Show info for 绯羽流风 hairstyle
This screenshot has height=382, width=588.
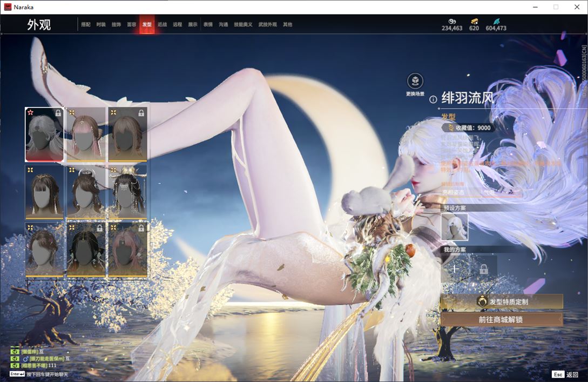[x=433, y=99]
